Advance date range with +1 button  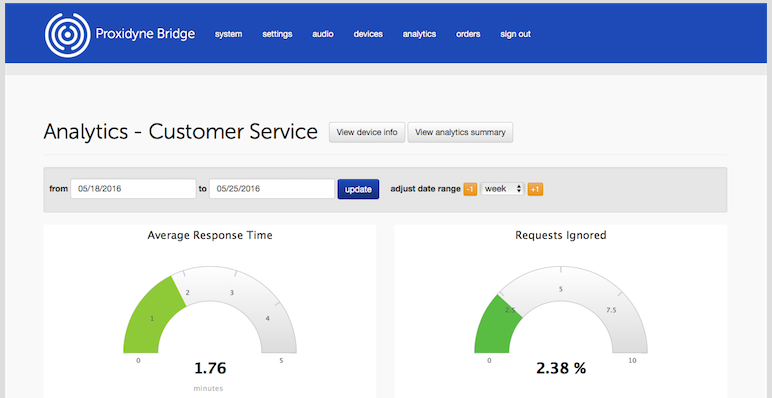(535, 189)
